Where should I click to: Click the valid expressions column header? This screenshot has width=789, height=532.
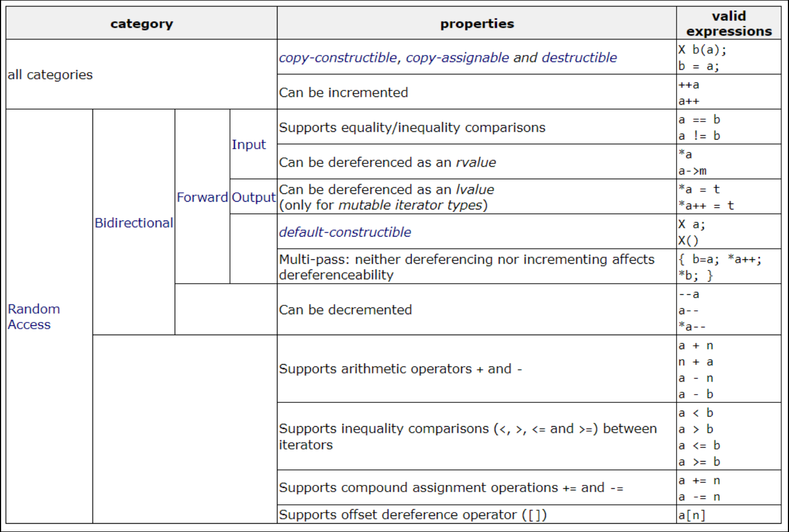pos(729,24)
